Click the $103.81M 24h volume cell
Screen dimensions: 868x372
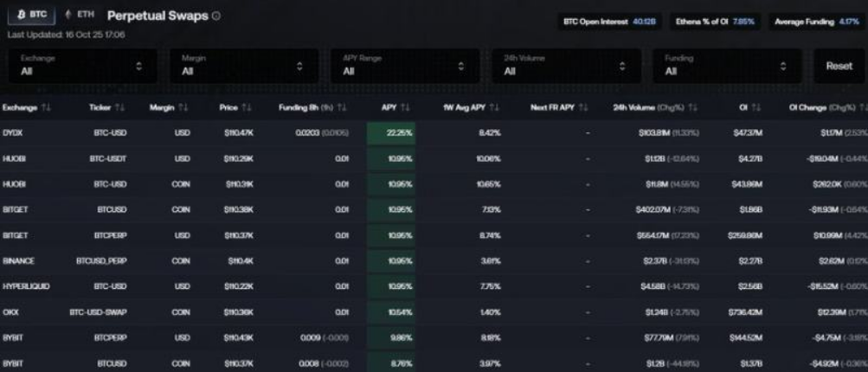point(669,133)
